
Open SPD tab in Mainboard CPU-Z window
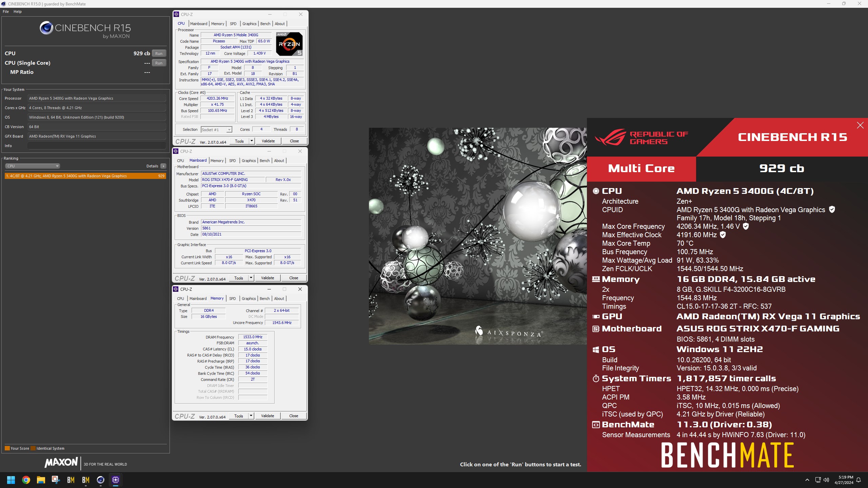[x=233, y=161]
